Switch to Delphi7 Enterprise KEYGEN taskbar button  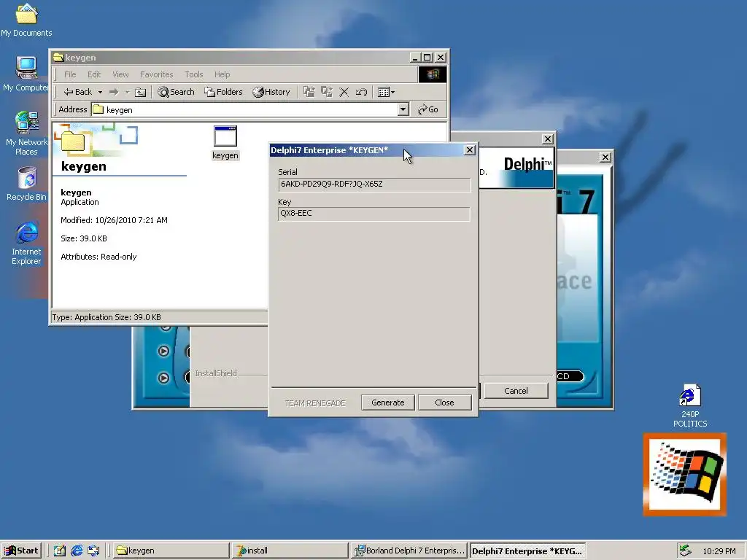527,551
